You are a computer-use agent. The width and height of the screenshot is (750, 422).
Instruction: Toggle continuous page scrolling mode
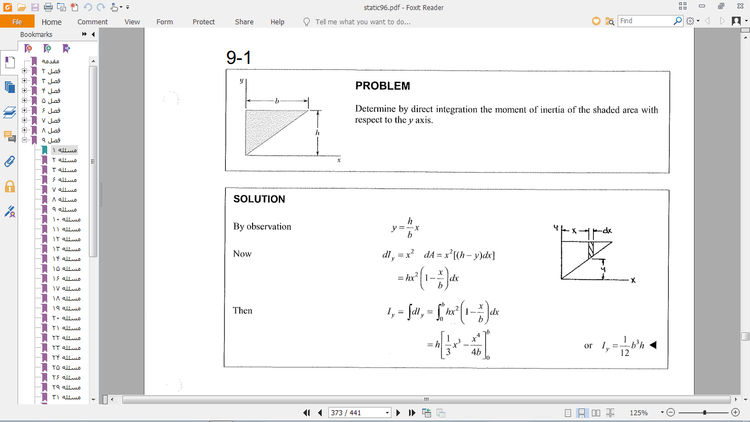581,412
